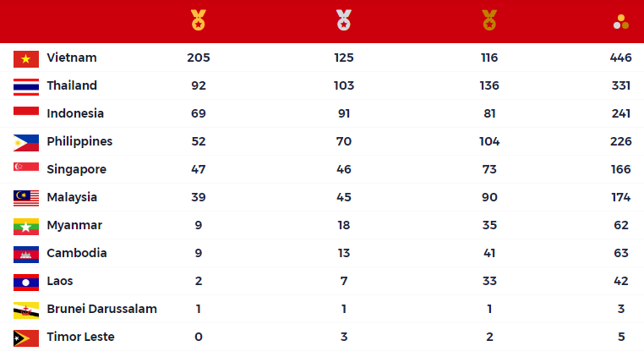Viewport: 644px width, 357px height.
Task: Click the bronze medal column icon
Action: [489, 19]
